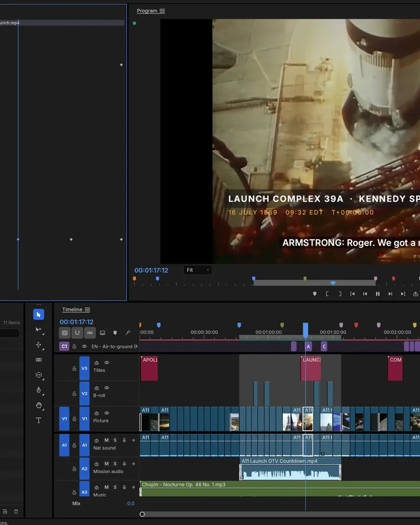Click the Timeline playhead handle

click(306, 329)
